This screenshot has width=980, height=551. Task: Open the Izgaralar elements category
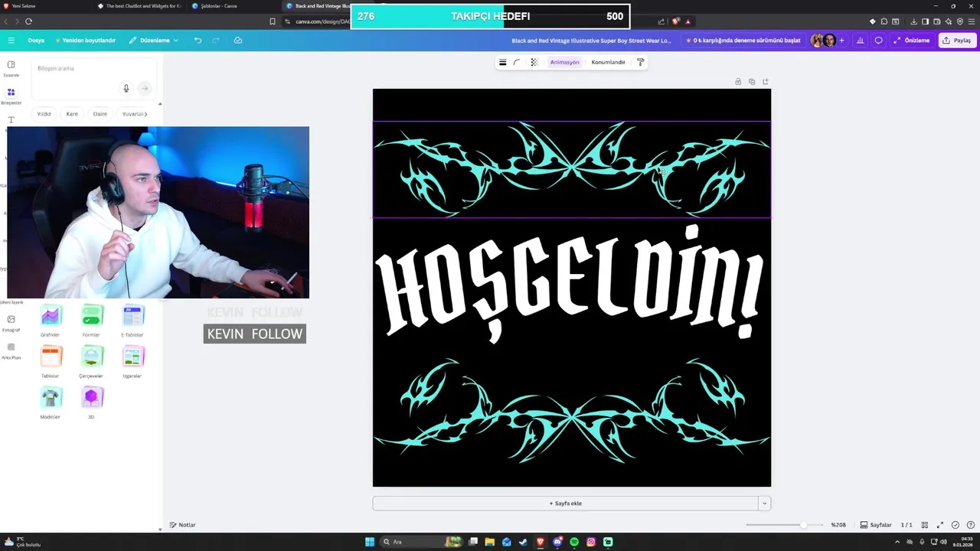pyautogui.click(x=132, y=362)
